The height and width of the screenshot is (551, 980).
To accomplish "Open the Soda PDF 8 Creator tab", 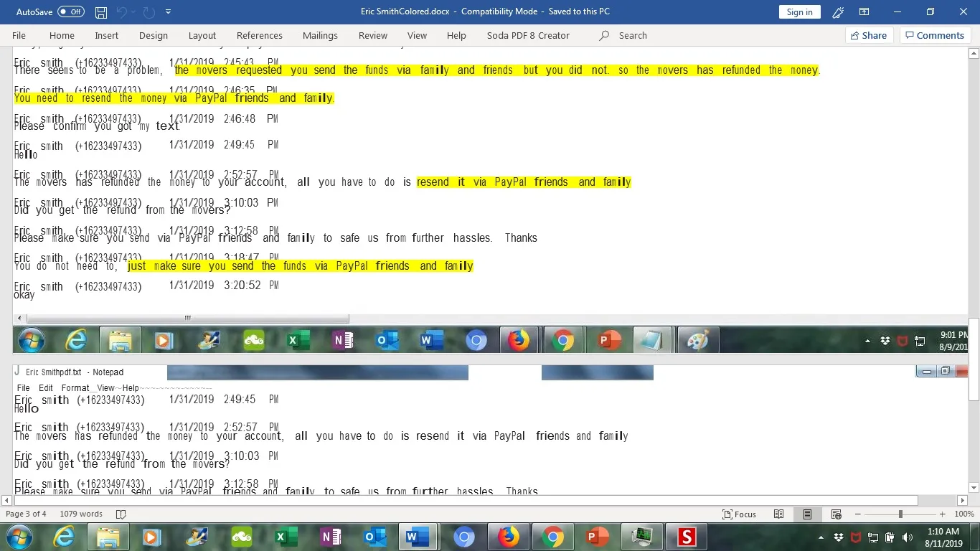I will (528, 35).
